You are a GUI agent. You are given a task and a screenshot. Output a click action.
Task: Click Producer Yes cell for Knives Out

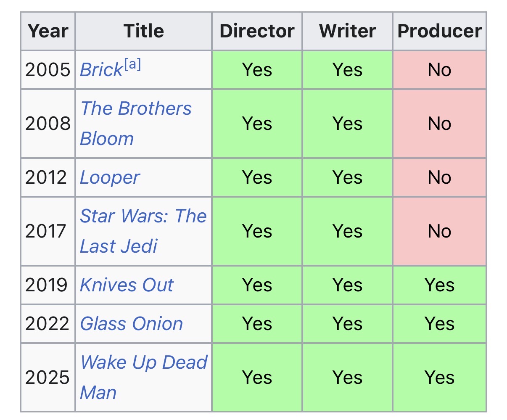[439, 285]
